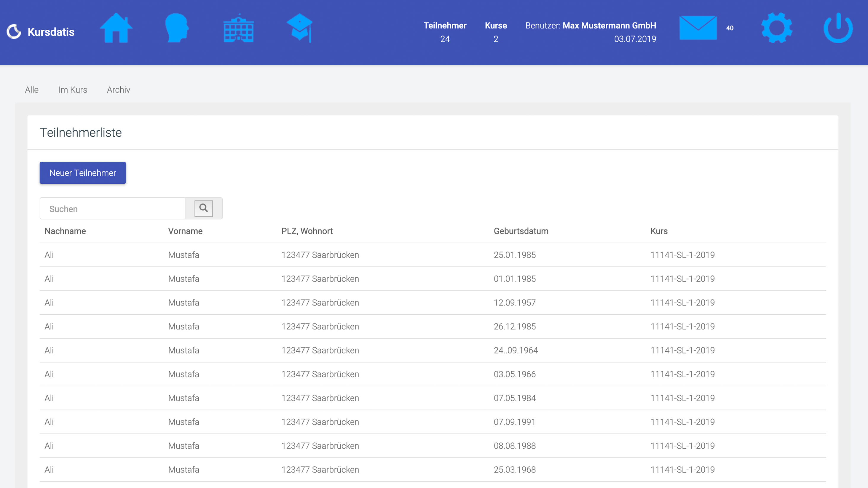The width and height of the screenshot is (868, 488).
Task: Click the Kursdatis logo
Action: coord(41,32)
